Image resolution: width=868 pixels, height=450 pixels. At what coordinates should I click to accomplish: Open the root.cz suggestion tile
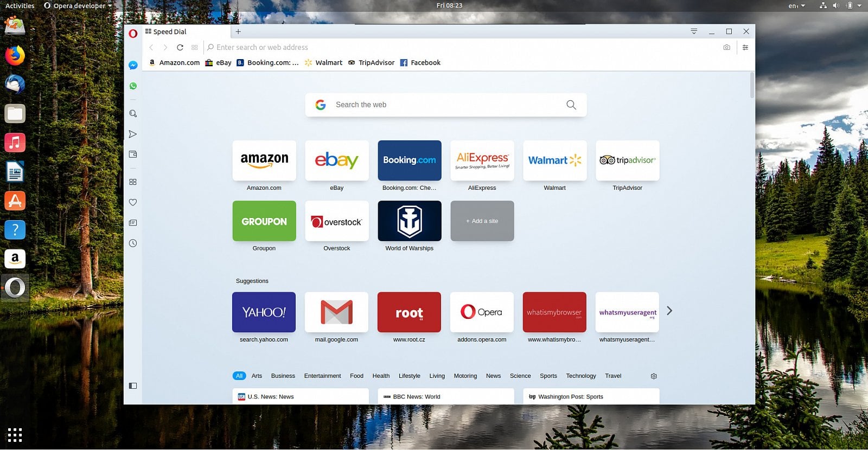coord(410,312)
